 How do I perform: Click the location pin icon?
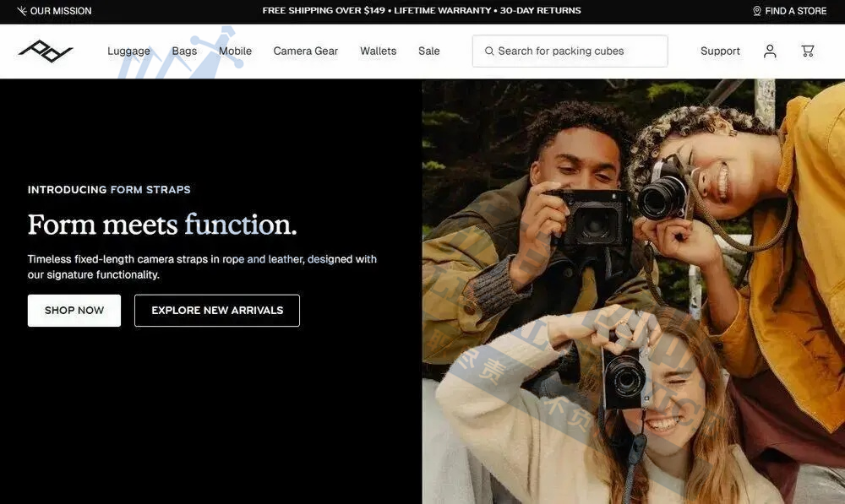pyautogui.click(x=757, y=11)
